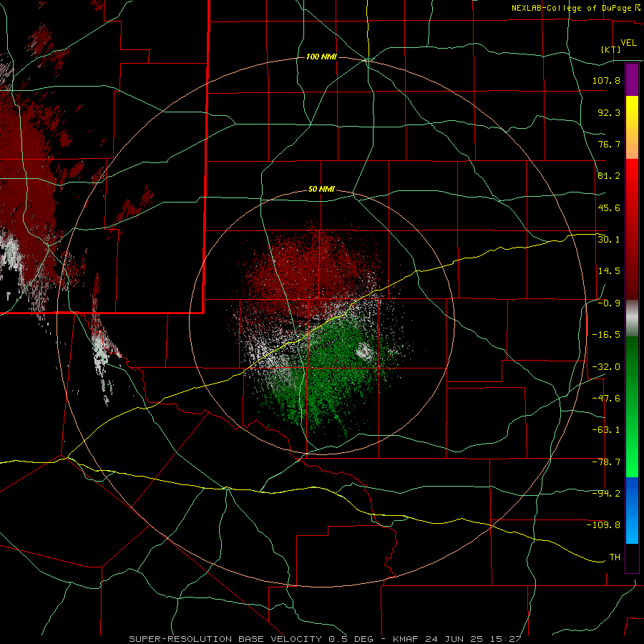Select the 45.6 legend value
644x644 pixels.
(609, 208)
